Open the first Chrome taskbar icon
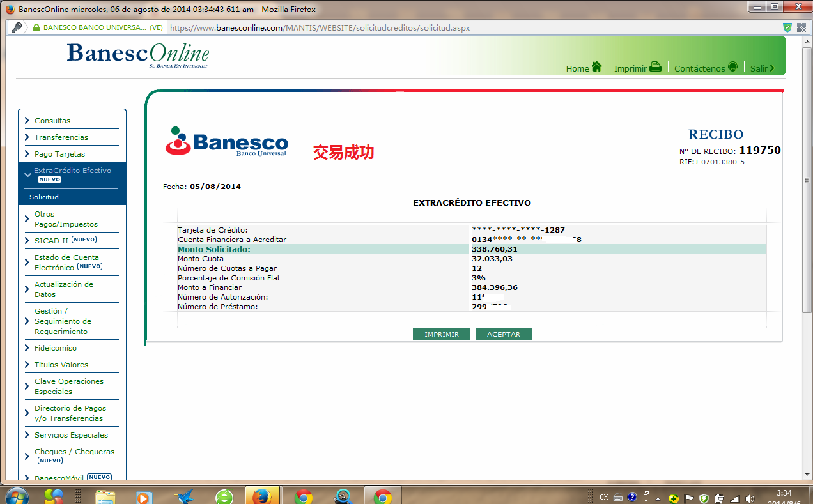The width and height of the screenshot is (813, 504). [x=304, y=496]
